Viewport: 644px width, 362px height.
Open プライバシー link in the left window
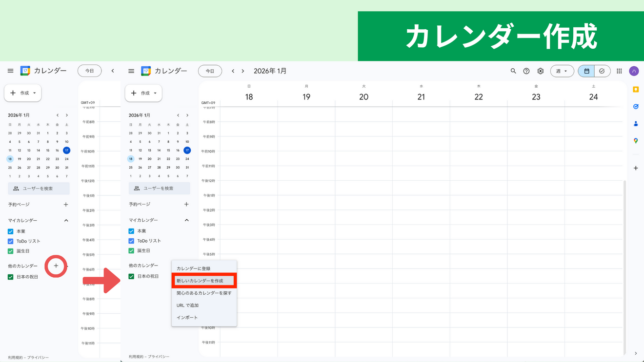point(38,358)
